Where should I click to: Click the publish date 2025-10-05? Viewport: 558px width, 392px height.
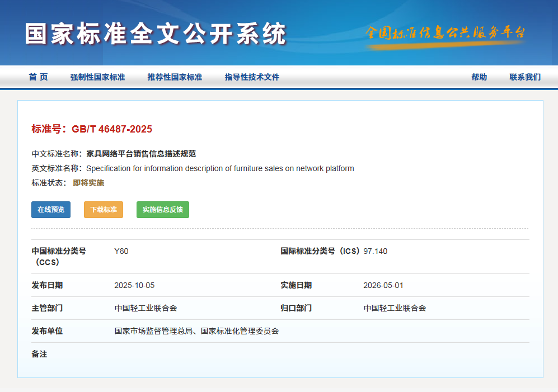click(134, 285)
